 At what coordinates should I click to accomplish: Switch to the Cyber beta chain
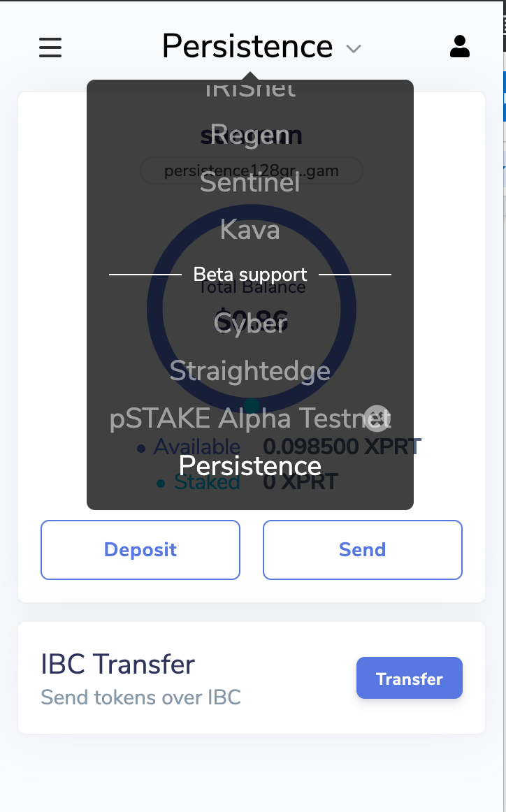coord(250,324)
